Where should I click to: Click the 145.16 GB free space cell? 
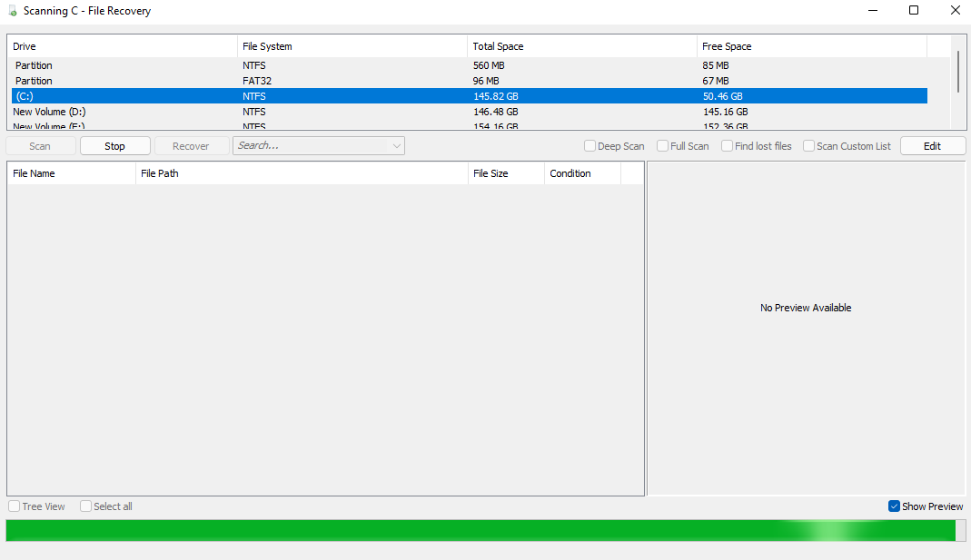click(x=725, y=112)
